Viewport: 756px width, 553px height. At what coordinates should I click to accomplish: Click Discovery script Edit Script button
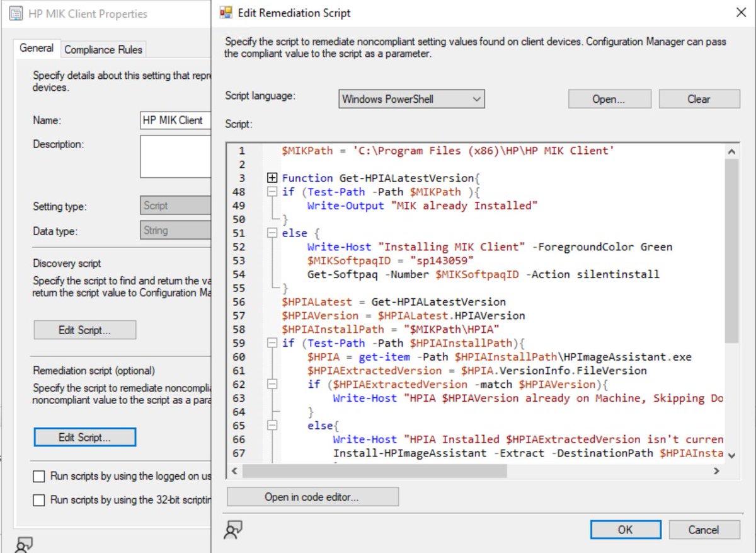pyautogui.click(x=84, y=330)
